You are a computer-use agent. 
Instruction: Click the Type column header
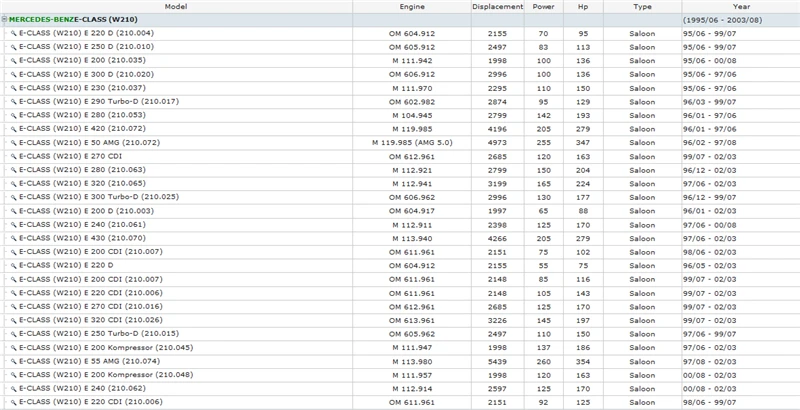pos(642,7)
